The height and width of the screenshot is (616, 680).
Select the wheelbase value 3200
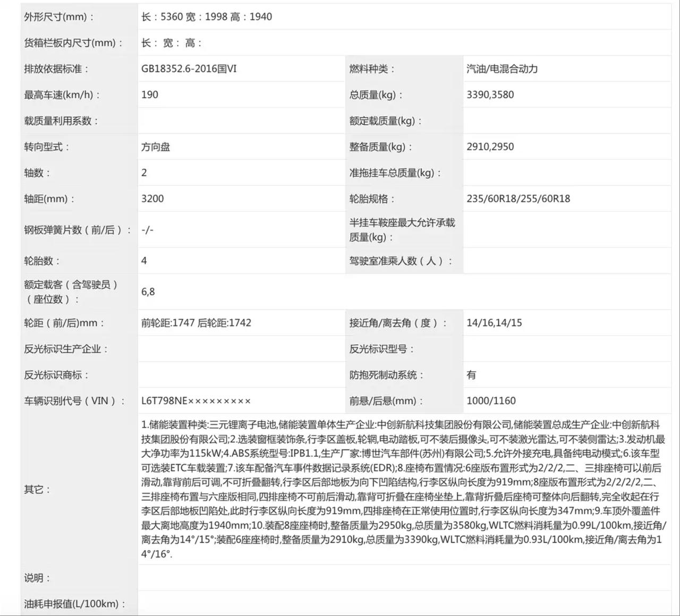pyautogui.click(x=152, y=199)
